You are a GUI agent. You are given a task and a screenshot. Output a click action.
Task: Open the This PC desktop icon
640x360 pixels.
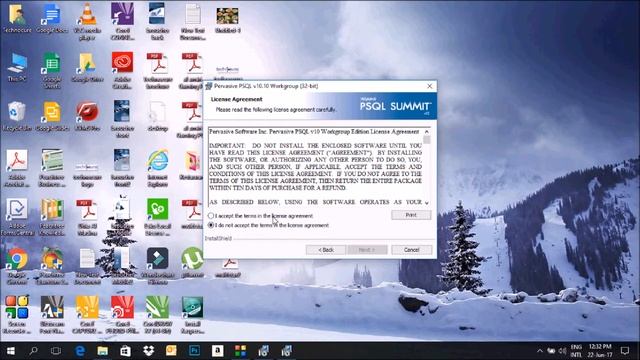pos(17,67)
